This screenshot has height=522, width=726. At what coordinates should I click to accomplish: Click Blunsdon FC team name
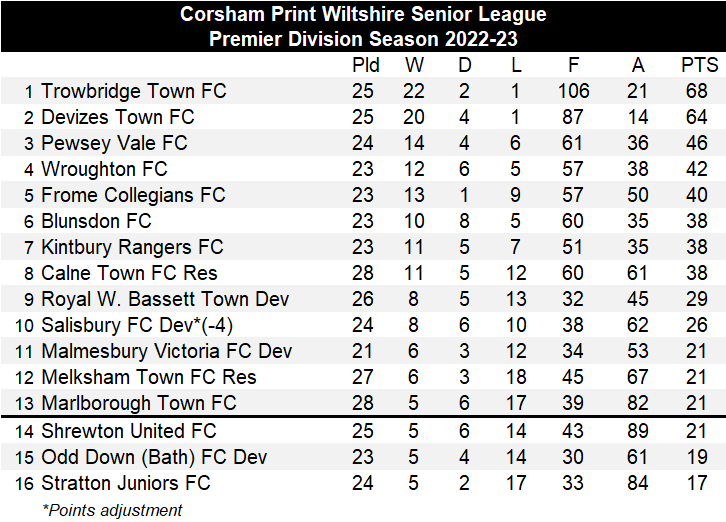(98, 221)
